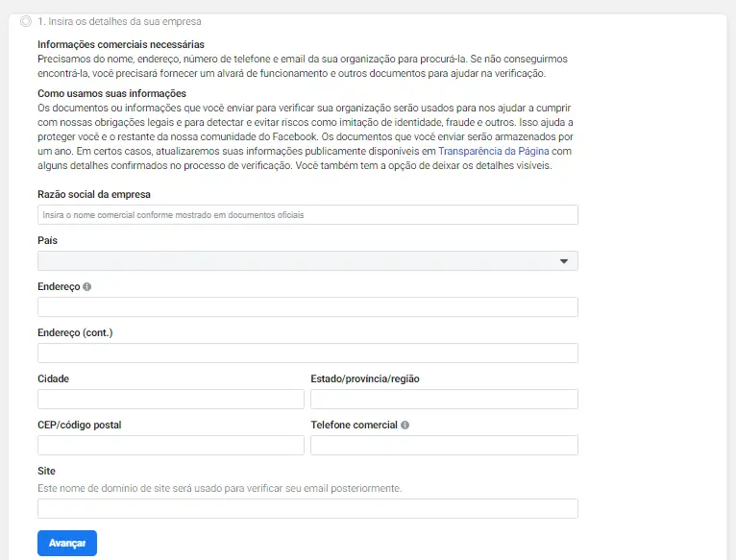The image size is (736, 560).
Task: Click the Cidade input field
Action: 171,400
